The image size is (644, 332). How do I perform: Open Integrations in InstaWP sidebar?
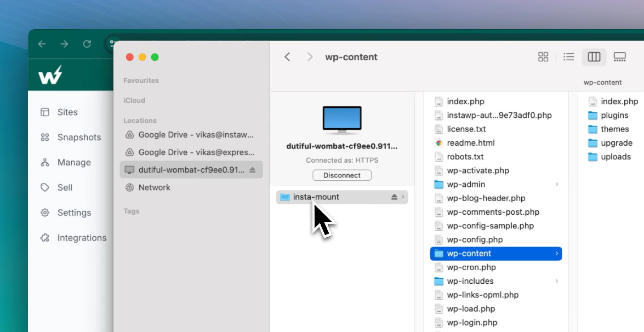tap(73, 238)
